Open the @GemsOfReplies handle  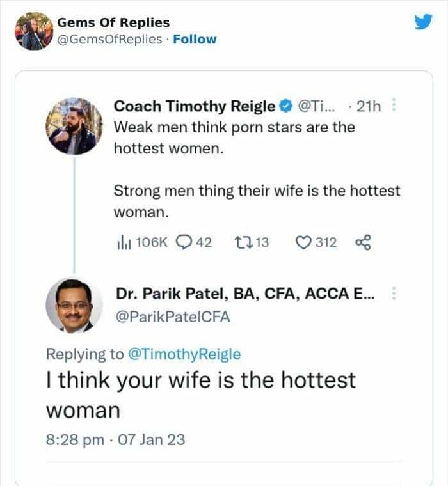pyautogui.click(x=109, y=39)
